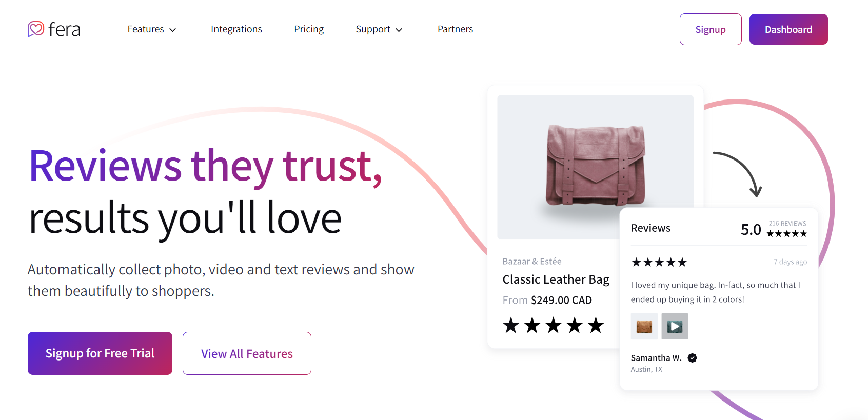Viewport: 868px width, 420px height.
Task: Open the Integrations page
Action: pos(236,29)
